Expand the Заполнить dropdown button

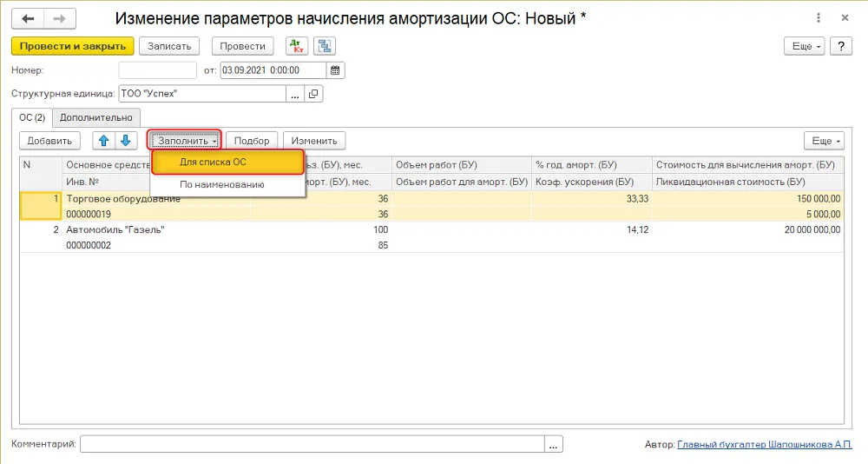pos(184,141)
